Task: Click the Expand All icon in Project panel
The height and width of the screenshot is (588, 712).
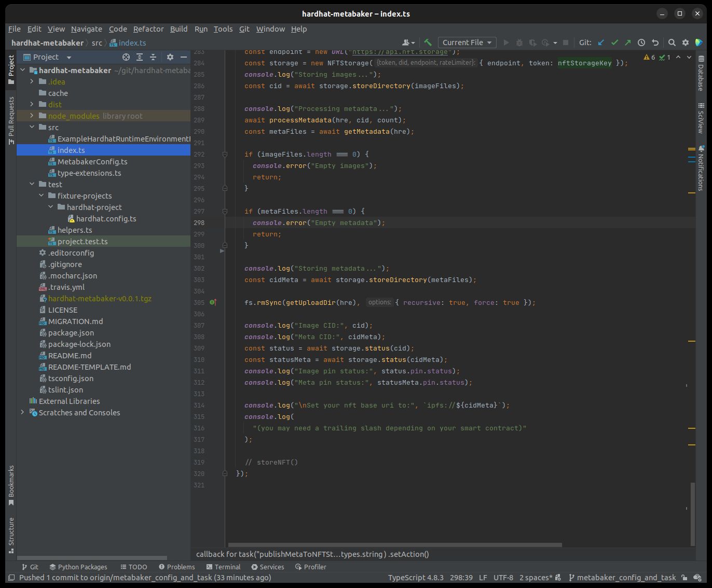Action: coord(139,57)
